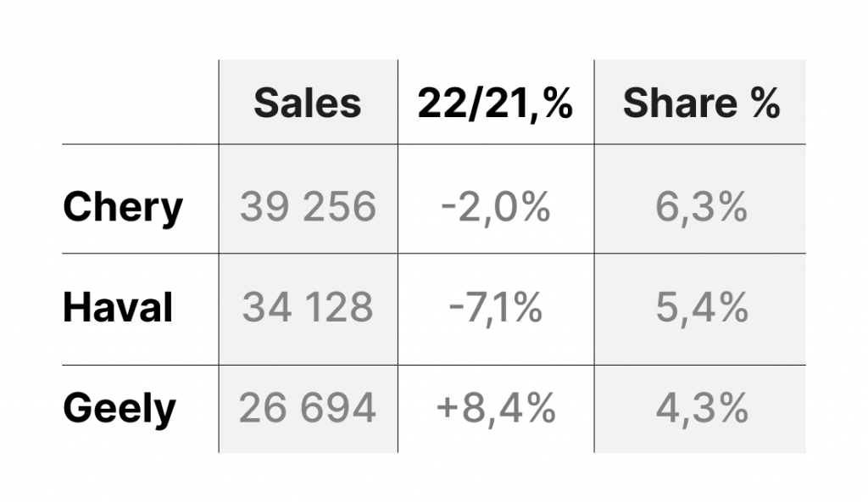Click Haval sales value 34 128
This screenshot has height=503, width=868.
coord(308,307)
